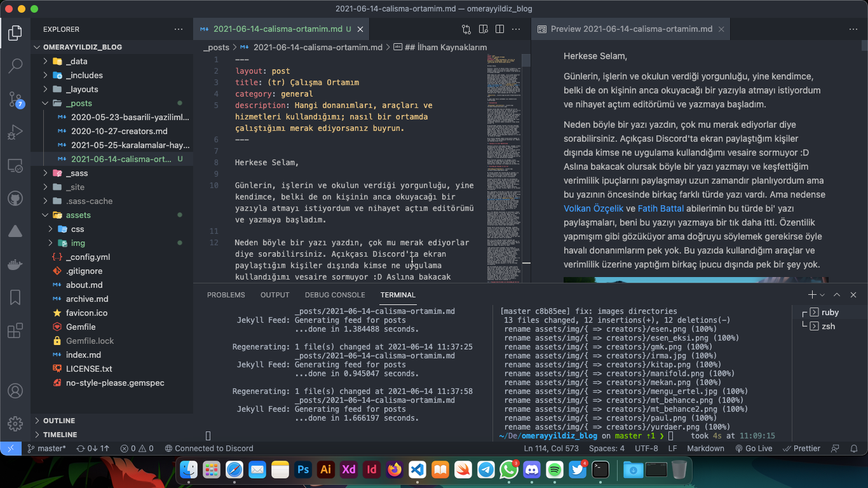Screen dimensions: 868x488
Task: Open the Docker view in activity bar
Action: coord(15,264)
